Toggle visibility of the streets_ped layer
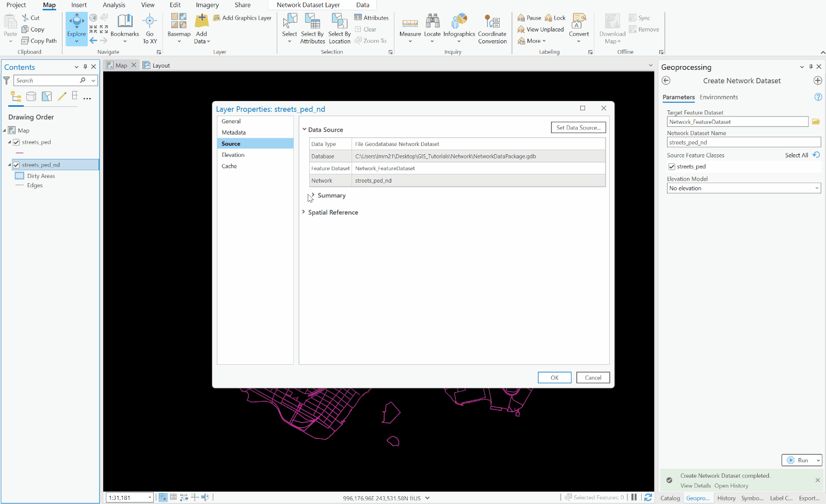Viewport: 826px width, 504px height. click(x=17, y=142)
